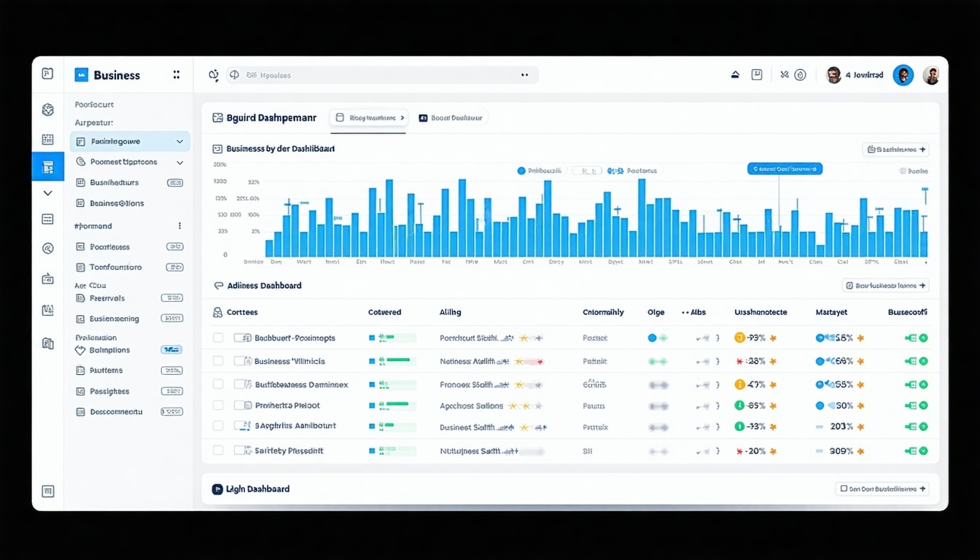Click the eject-shaped icon in top bar
980x560 pixels.
[735, 75]
